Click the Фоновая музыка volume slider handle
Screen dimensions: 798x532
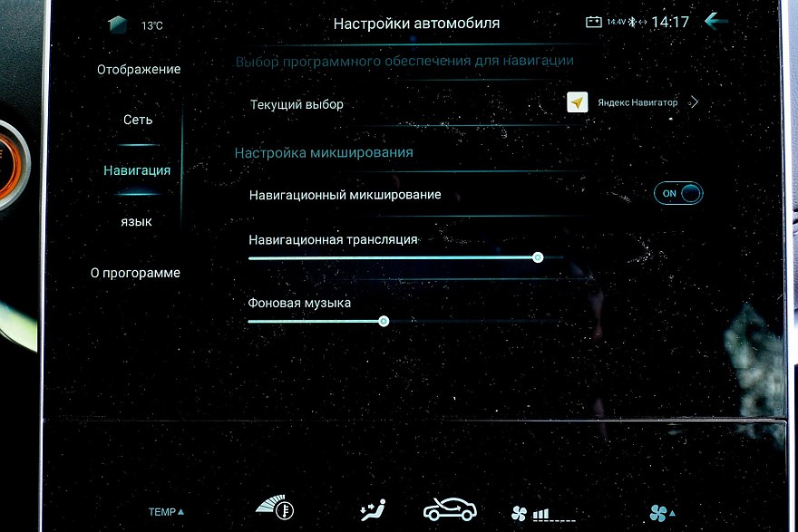point(384,321)
